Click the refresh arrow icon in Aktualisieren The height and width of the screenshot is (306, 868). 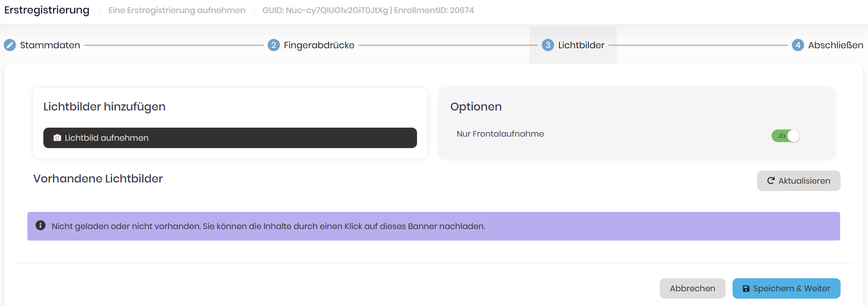click(771, 181)
